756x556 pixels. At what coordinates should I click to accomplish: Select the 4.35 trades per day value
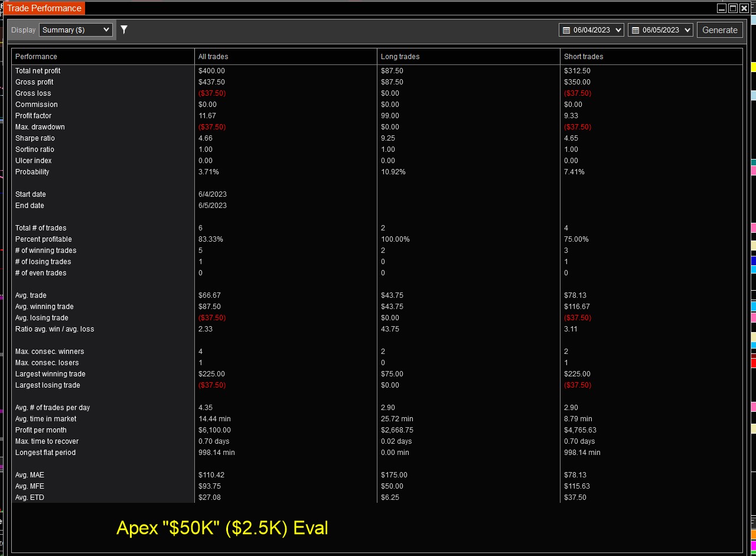point(206,408)
